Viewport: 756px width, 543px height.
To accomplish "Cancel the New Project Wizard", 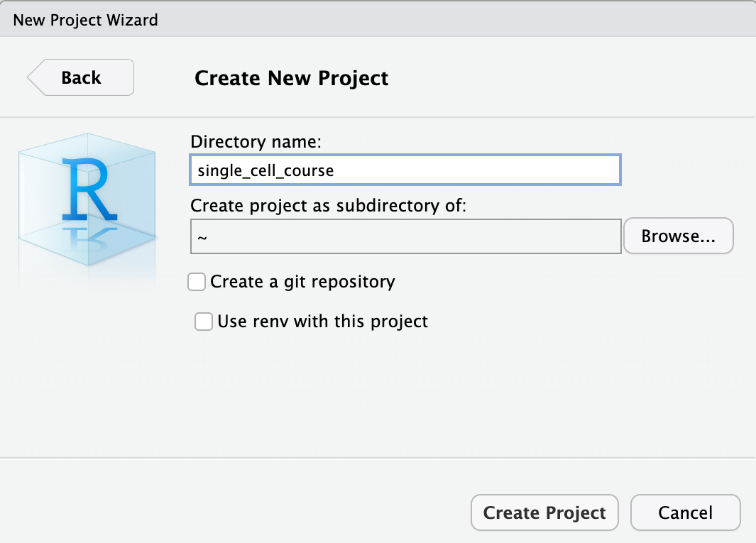I will click(685, 512).
